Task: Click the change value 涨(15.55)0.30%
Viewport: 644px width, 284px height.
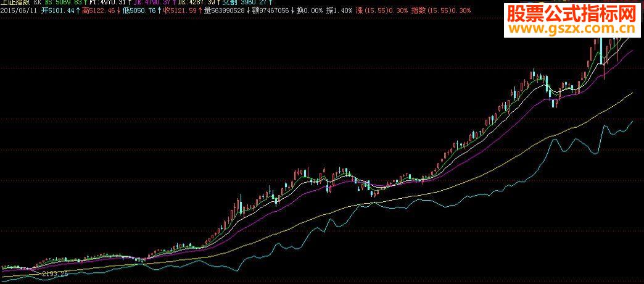Action: point(382,10)
